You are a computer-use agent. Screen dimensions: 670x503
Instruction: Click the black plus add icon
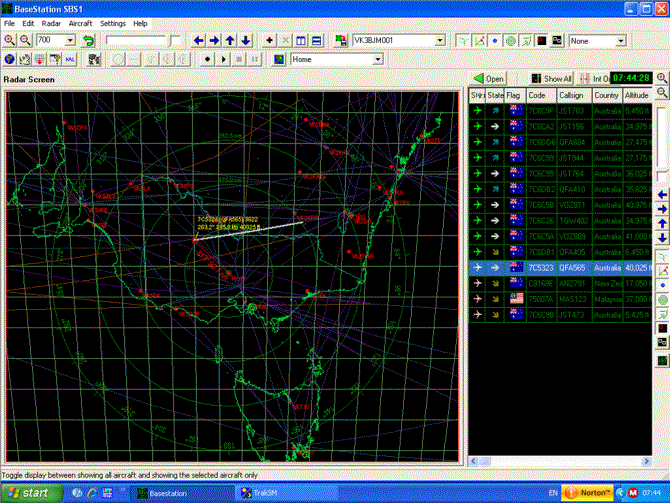pos(269,41)
